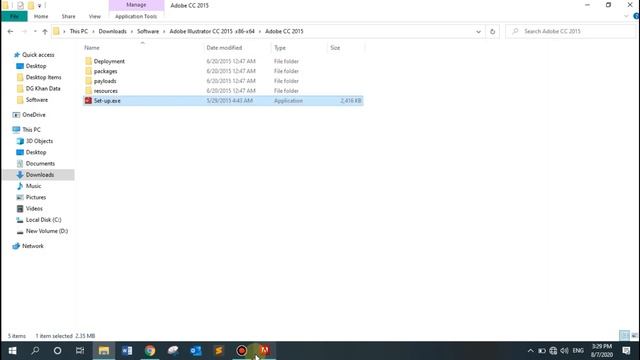Switch input language ENG indicator

coord(578,351)
